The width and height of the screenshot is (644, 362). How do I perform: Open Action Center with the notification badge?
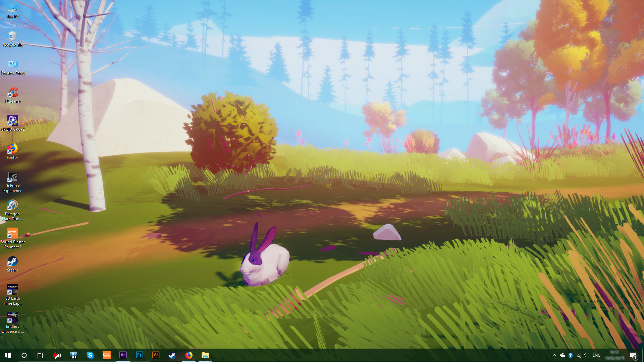click(x=633, y=355)
